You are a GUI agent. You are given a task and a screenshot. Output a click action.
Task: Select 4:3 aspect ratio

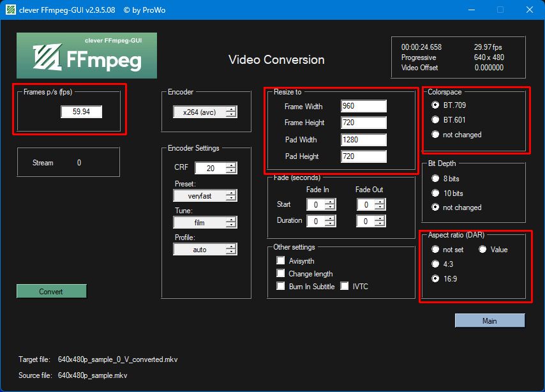[435, 264]
